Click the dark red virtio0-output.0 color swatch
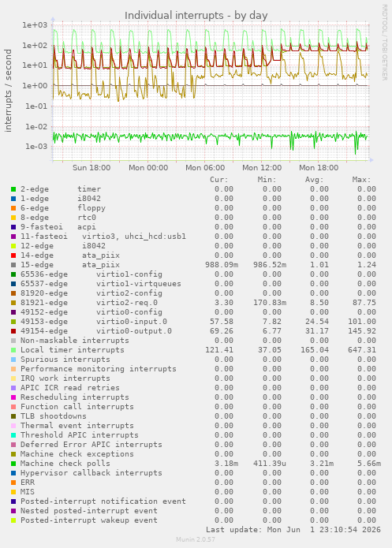392x548 pixels. click(13, 331)
